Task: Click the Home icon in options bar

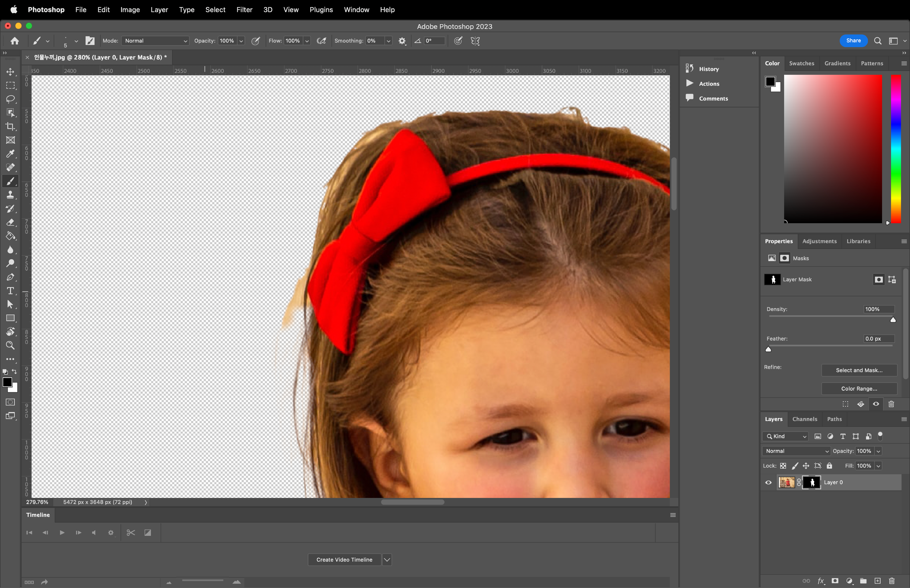Action: (x=15, y=41)
